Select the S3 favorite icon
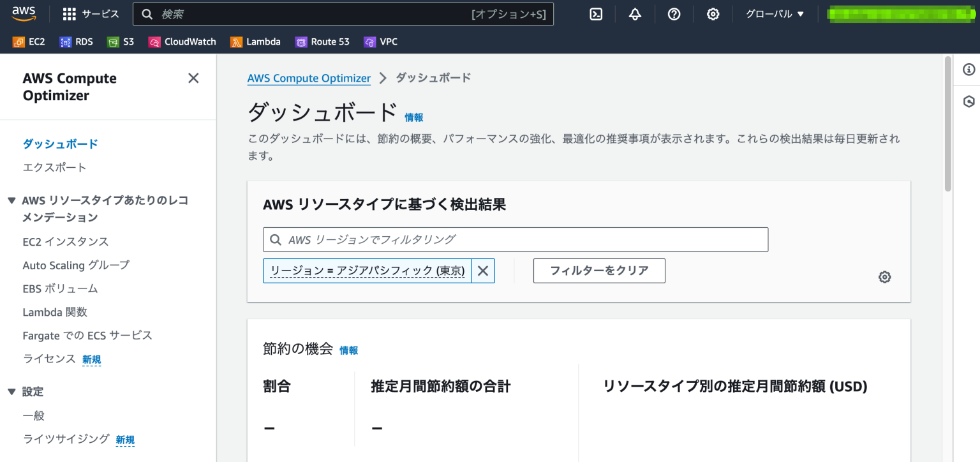 [120, 41]
